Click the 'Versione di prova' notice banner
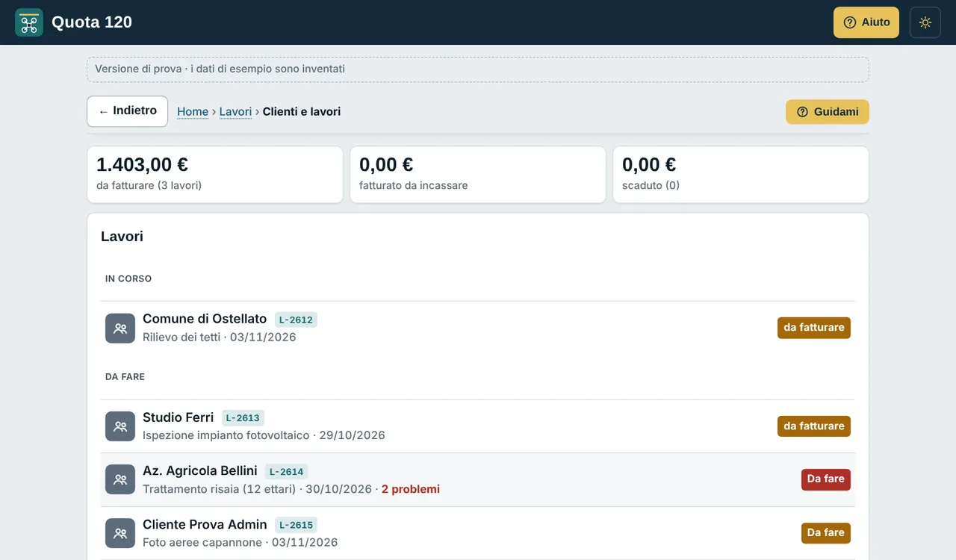956x560 pixels. point(478,69)
